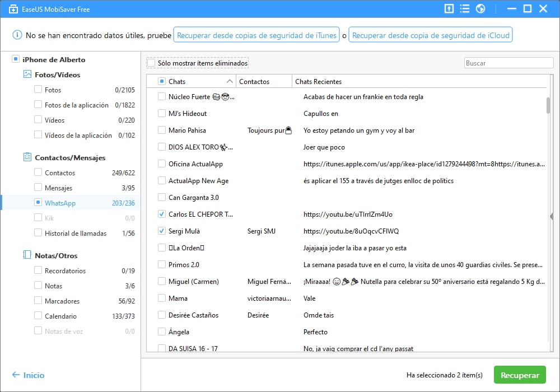Click the chat list vertical scrollbar
Viewport: 560px width, 392px height.
548,105
